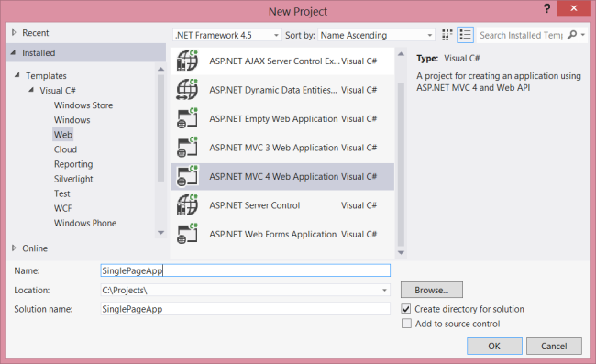Select the Silverlight template category
This screenshot has width=596, height=364.
pyautogui.click(x=73, y=179)
